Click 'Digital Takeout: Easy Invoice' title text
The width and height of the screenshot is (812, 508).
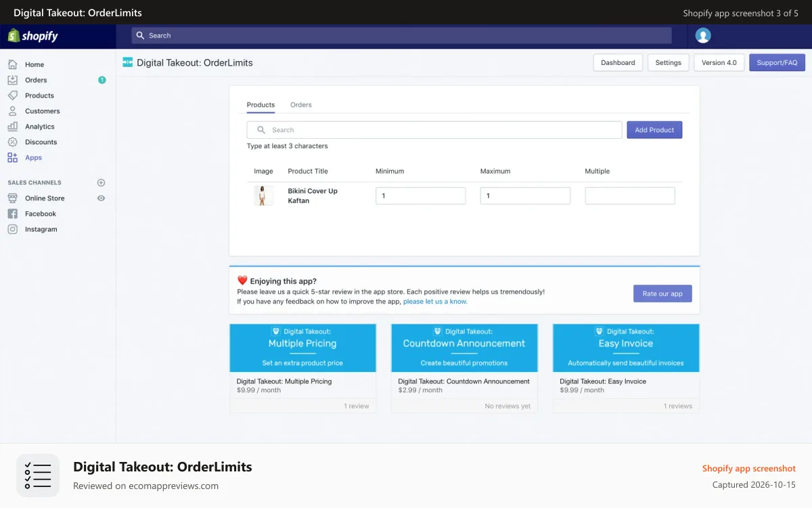pos(603,381)
